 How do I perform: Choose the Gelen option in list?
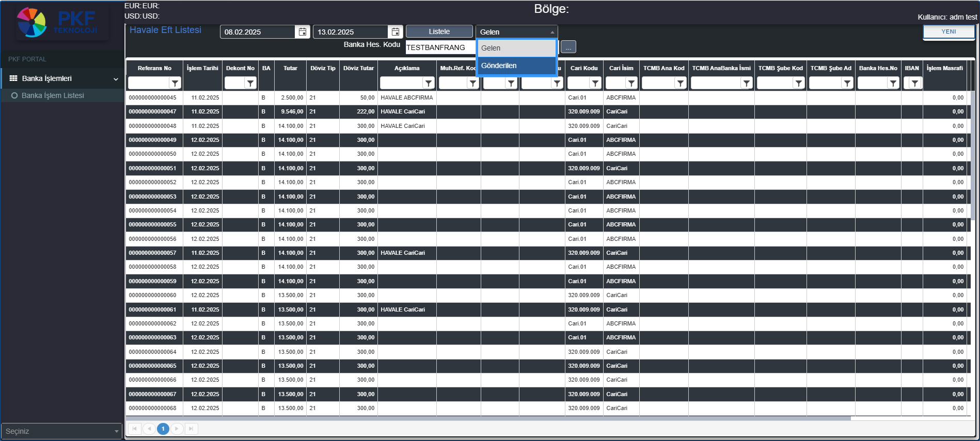516,48
